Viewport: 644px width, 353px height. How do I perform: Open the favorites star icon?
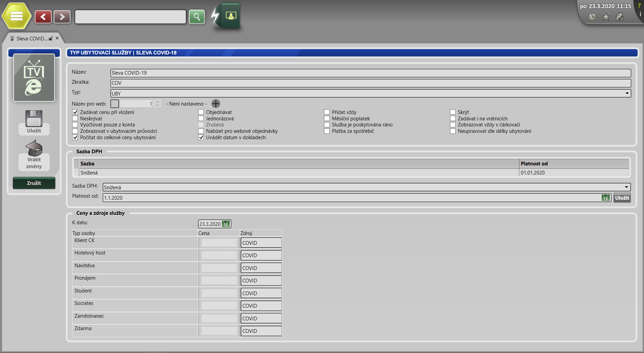tap(606, 17)
